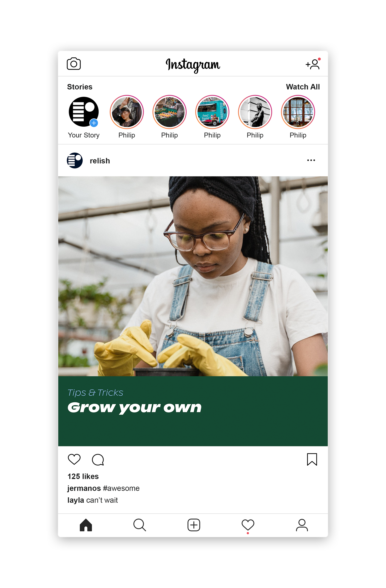Screen dimensions: 386x588
Task: View Philip's story with market stall
Action: click(169, 112)
